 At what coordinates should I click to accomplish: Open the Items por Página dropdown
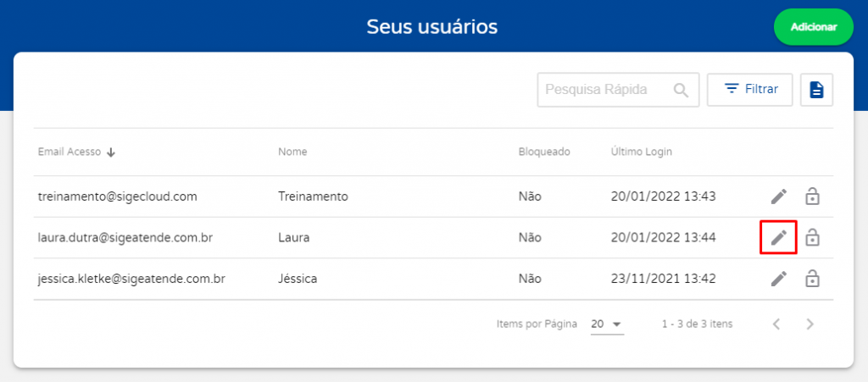[x=607, y=324]
